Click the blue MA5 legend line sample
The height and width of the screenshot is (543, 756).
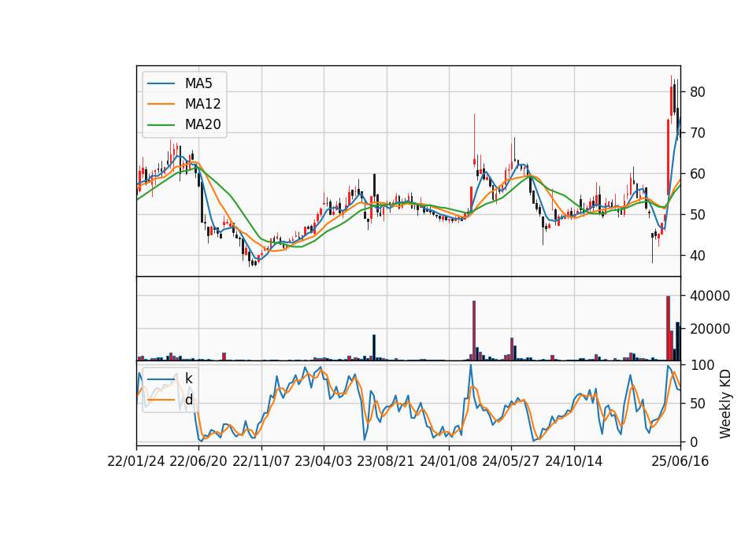[161, 83]
